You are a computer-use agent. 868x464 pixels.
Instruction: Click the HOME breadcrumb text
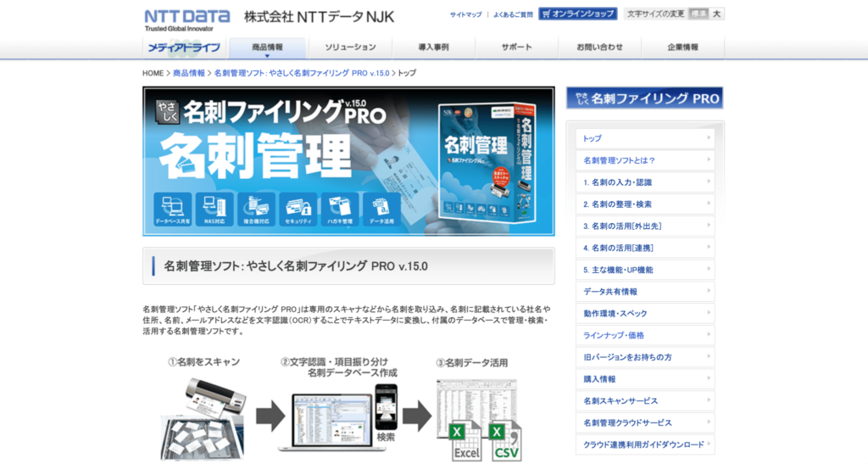(x=153, y=73)
